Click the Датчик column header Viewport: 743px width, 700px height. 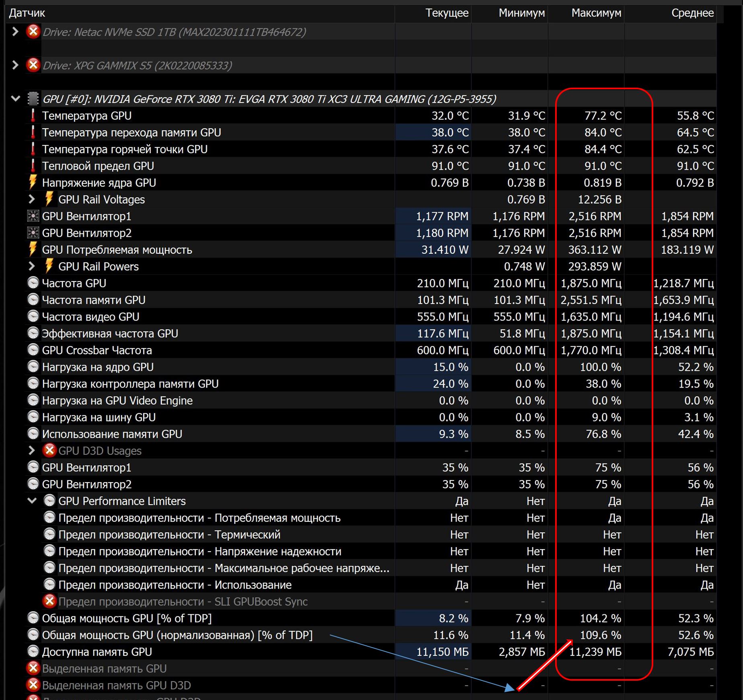pyautogui.click(x=200, y=13)
